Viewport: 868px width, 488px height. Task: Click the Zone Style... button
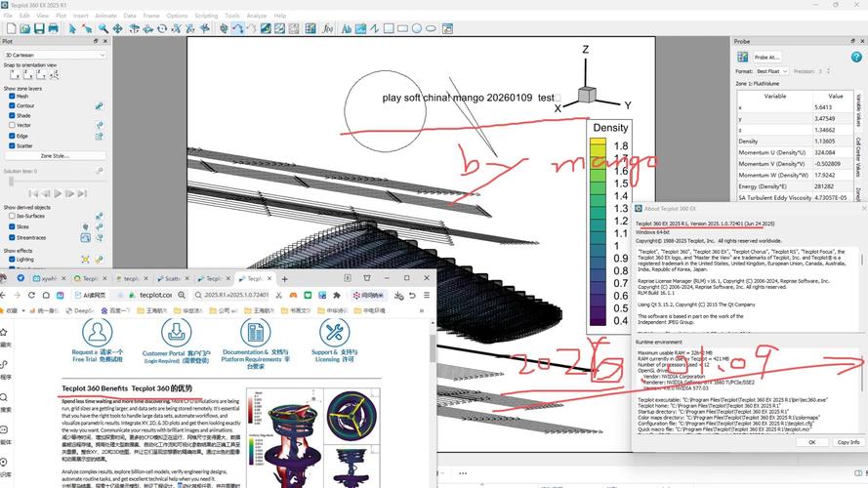point(55,156)
